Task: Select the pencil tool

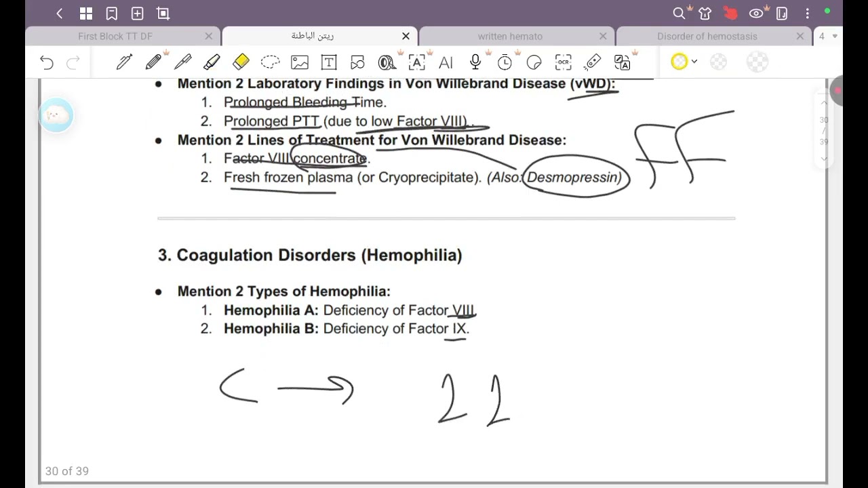Action: pyautogui.click(x=153, y=62)
